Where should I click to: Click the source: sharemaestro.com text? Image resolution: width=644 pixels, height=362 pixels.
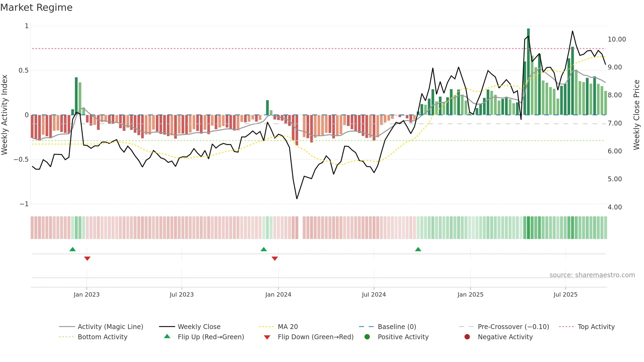592,275
